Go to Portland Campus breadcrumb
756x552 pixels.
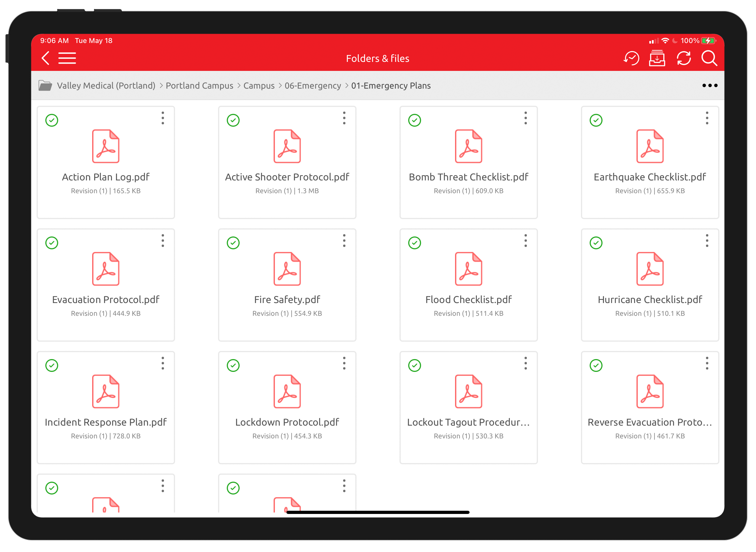point(200,85)
